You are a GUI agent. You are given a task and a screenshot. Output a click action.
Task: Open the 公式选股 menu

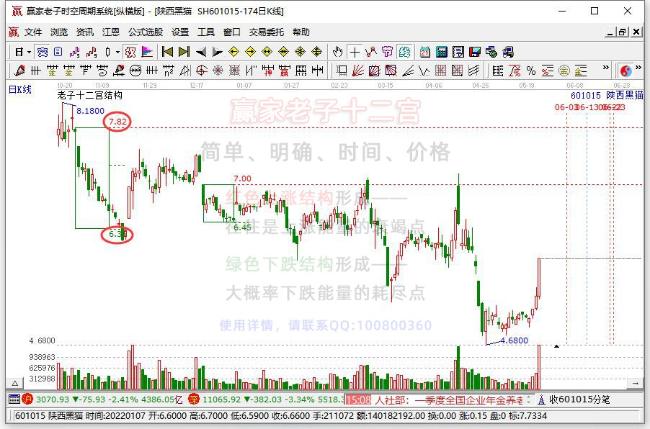pos(145,32)
